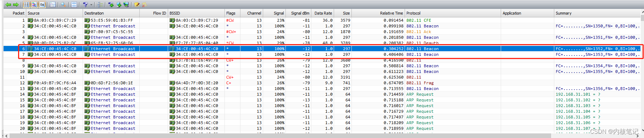Click the edit note pencil icon
This screenshot has width=644, height=138.
click(137, 5)
